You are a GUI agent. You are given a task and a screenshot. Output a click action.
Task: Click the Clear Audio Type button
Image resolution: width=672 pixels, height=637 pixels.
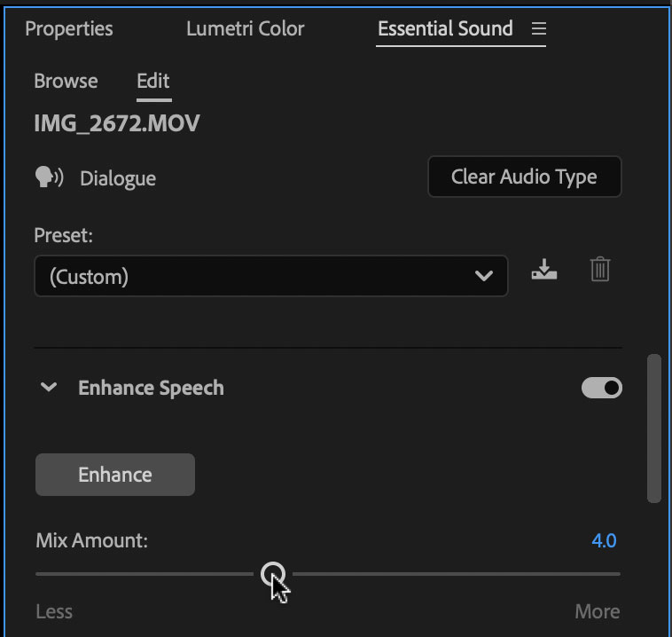[x=525, y=177]
